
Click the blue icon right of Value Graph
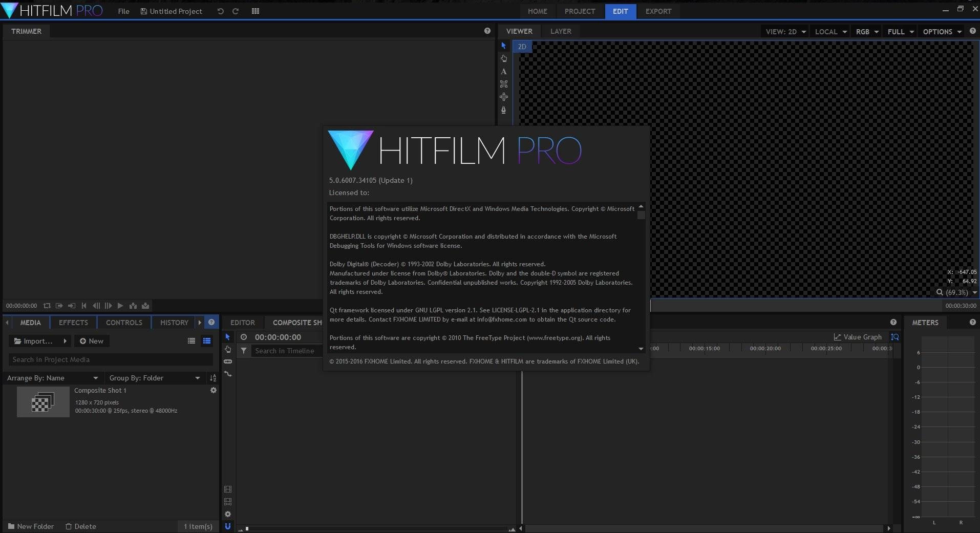click(894, 337)
